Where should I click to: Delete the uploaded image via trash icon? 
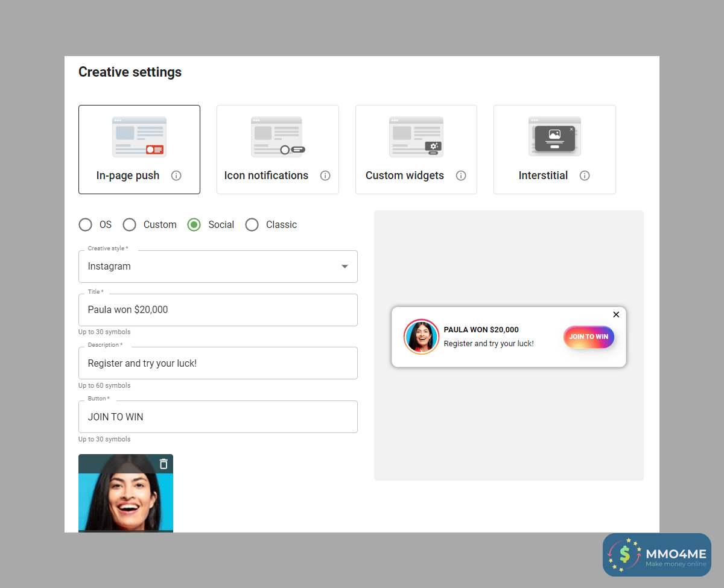164,464
